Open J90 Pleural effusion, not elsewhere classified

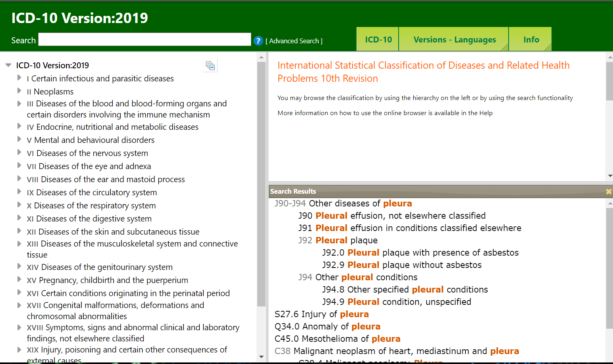(392, 216)
